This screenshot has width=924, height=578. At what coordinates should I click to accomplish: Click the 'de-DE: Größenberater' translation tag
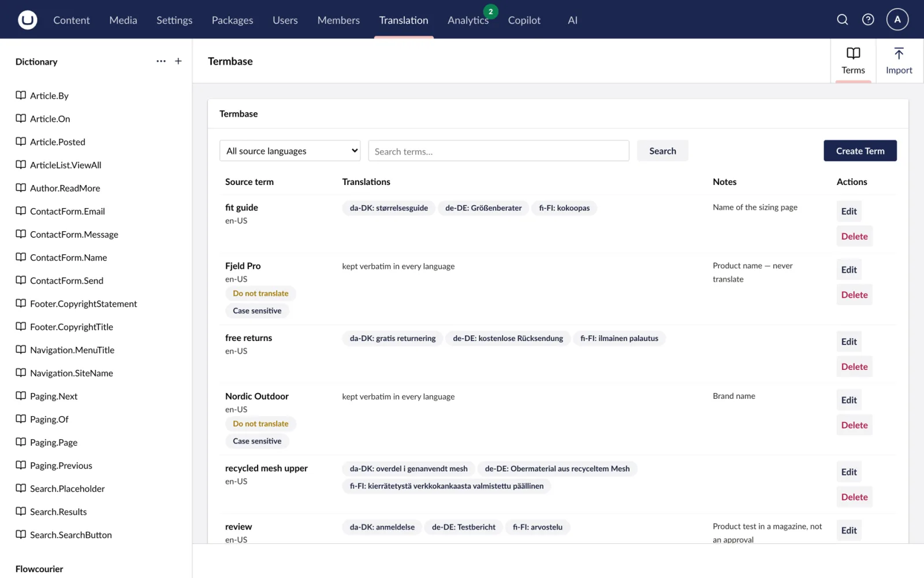point(483,208)
